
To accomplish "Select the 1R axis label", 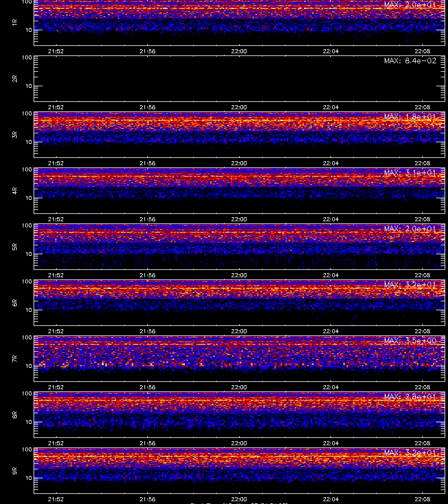I will tap(15, 22).
